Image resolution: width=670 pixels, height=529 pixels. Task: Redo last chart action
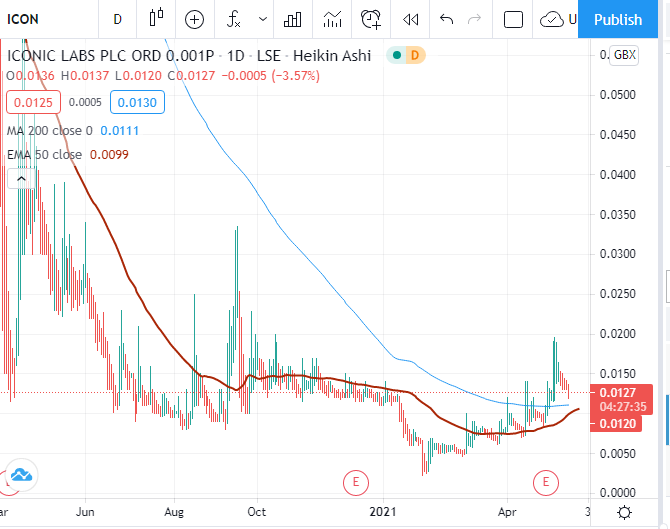pos(474,19)
